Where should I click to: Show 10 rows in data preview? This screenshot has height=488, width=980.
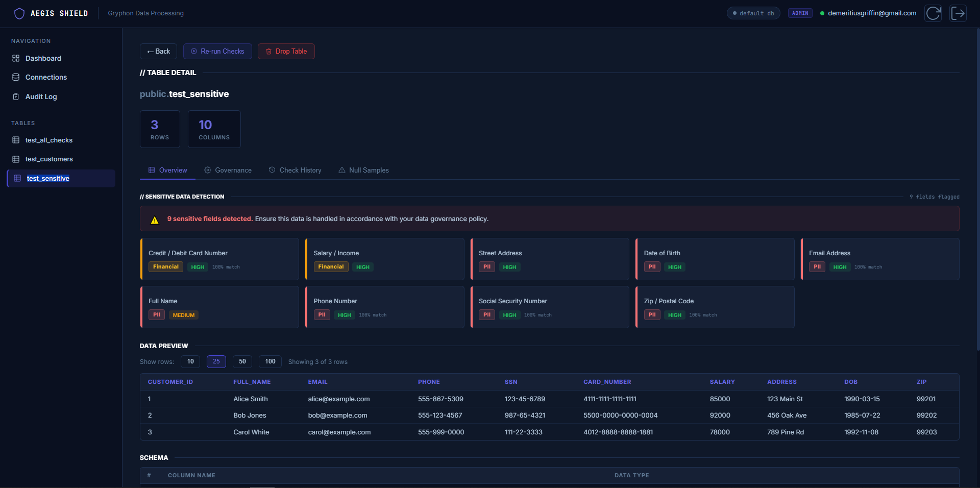point(190,361)
